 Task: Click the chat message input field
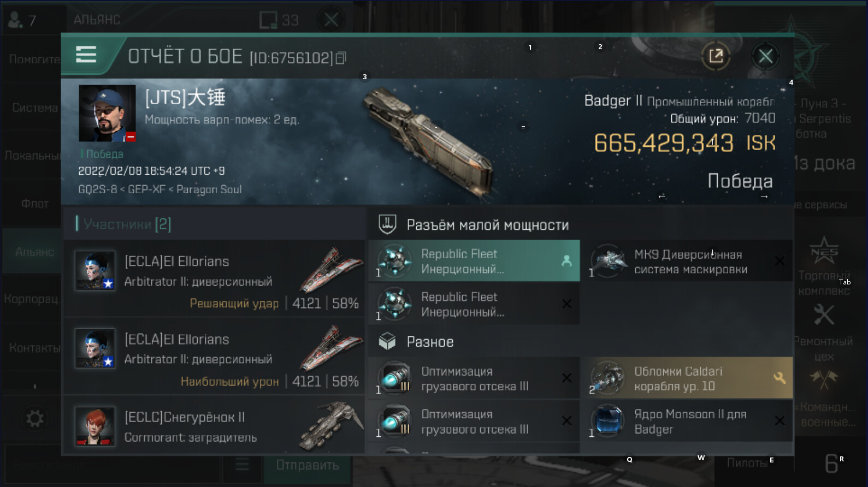[112, 465]
